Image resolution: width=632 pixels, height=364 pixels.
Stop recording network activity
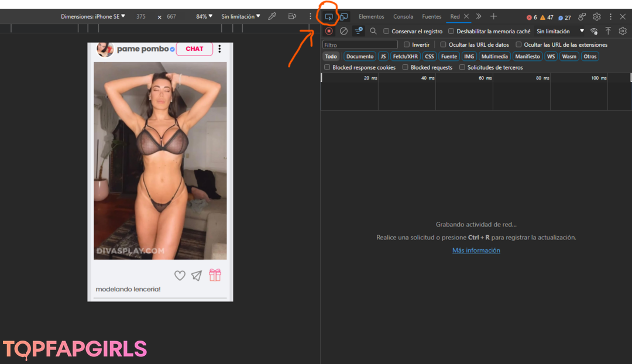[329, 31]
